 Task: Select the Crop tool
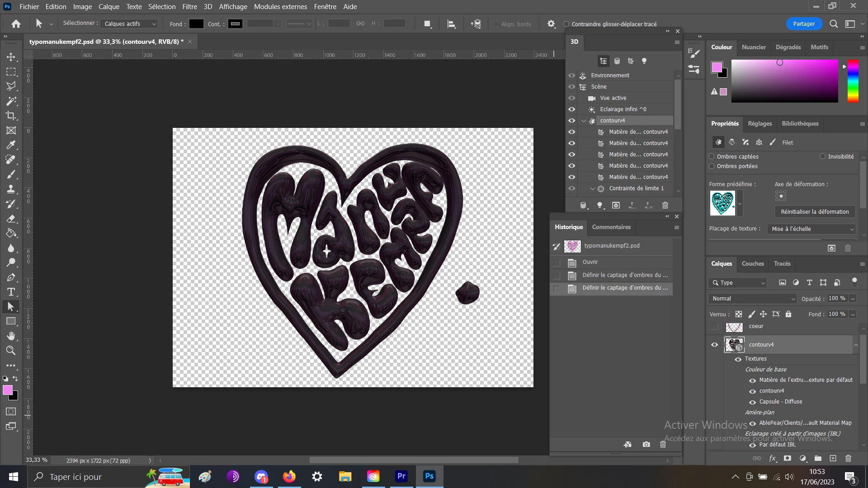click(11, 116)
